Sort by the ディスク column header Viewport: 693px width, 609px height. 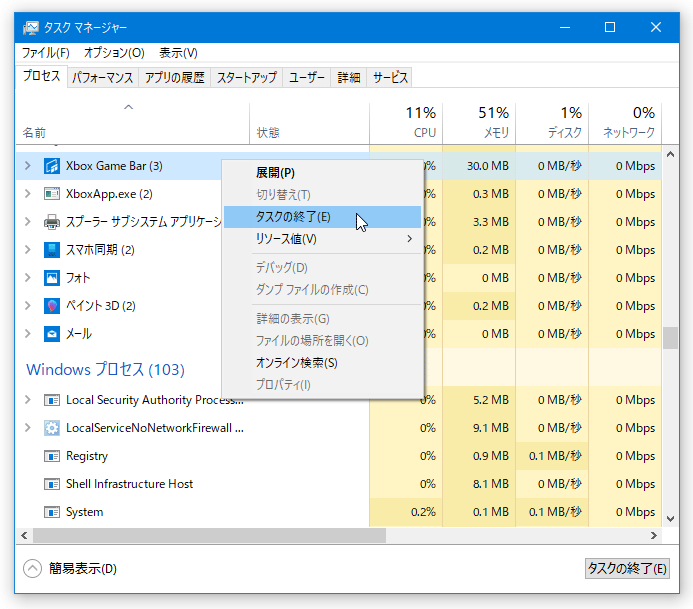pos(552,124)
